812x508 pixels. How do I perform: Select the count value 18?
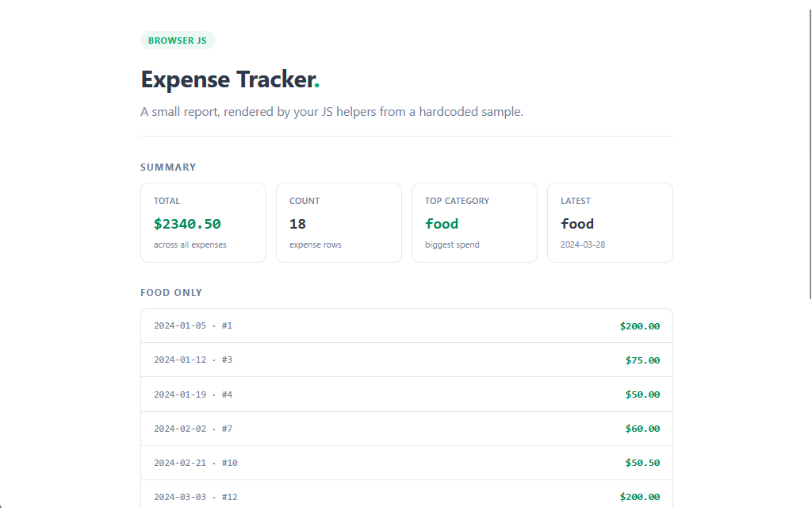[x=298, y=224]
